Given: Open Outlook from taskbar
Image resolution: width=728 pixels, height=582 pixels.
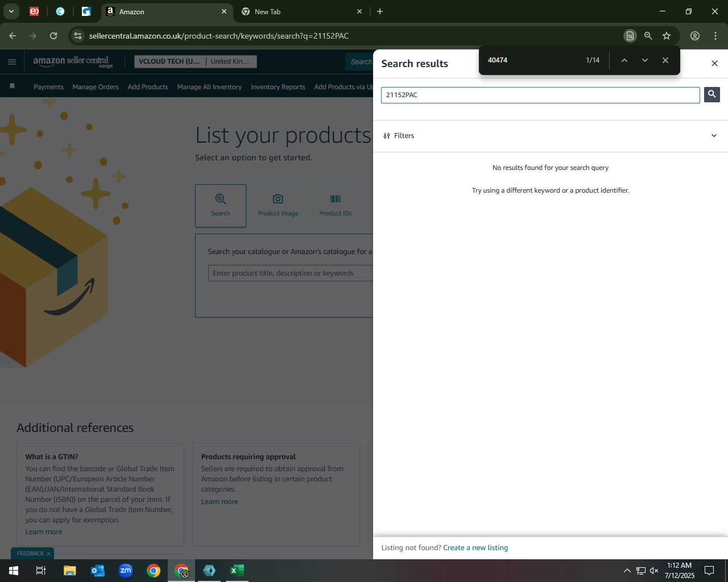Looking at the screenshot, I should 97,571.
